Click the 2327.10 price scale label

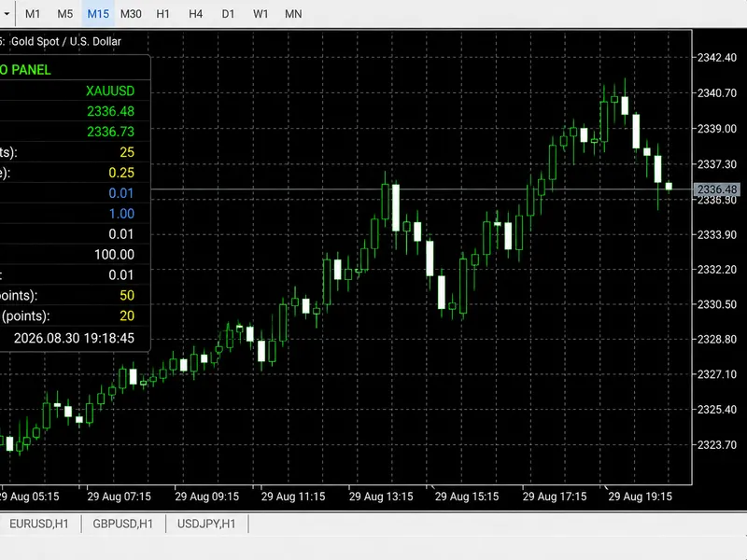point(717,375)
